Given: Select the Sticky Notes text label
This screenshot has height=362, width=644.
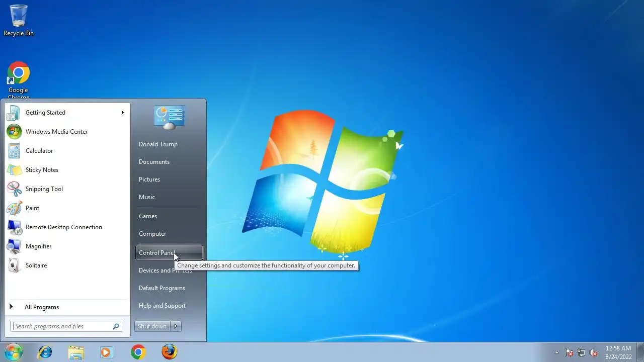Looking at the screenshot, I should pyautogui.click(x=42, y=170).
